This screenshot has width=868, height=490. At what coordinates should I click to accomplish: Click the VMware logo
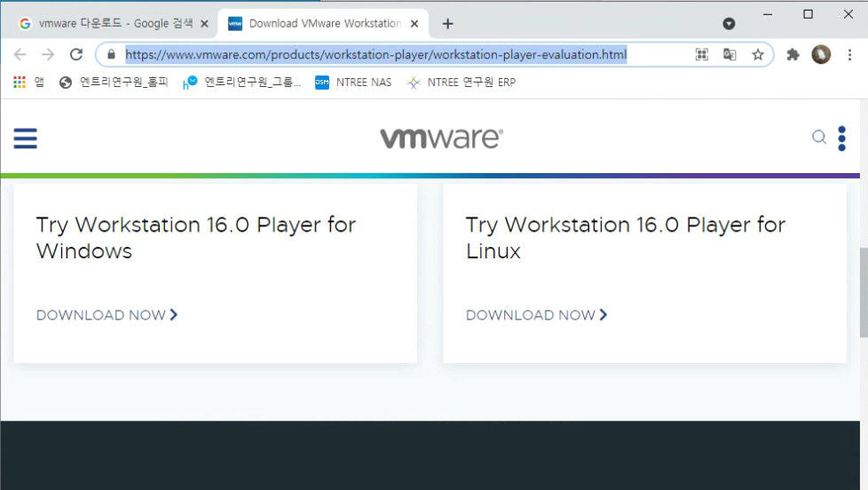tap(441, 138)
